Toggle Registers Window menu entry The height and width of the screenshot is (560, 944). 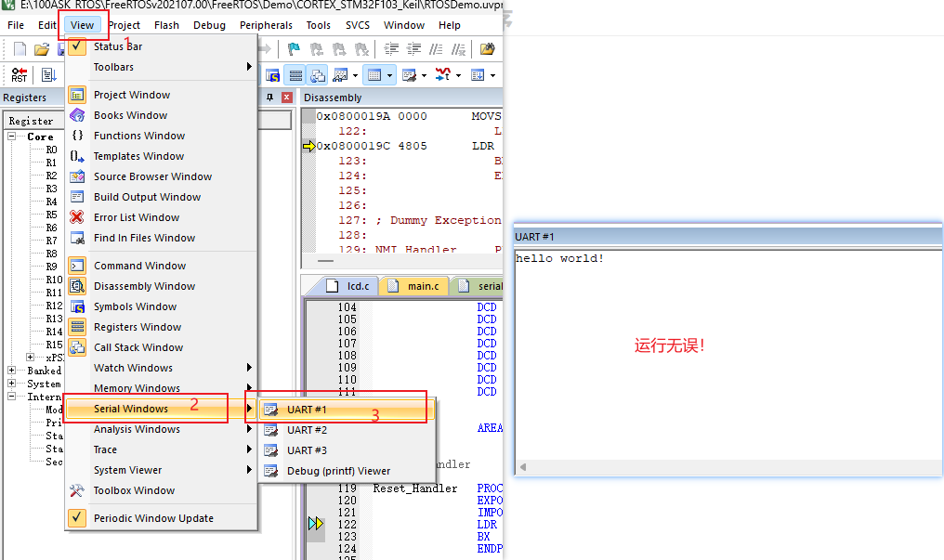162,327
